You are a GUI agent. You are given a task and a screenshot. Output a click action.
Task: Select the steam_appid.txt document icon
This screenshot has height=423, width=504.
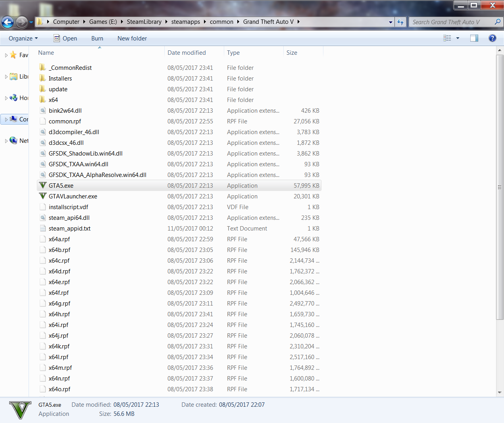[x=43, y=228]
